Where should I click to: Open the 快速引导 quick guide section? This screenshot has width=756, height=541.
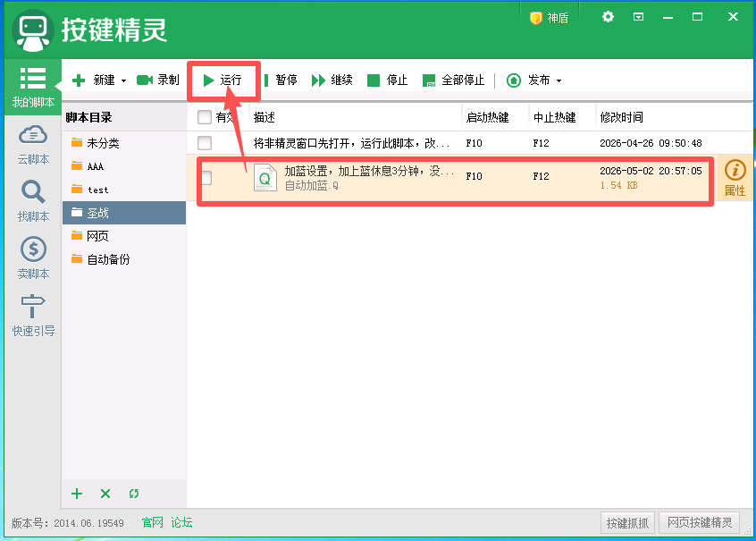(x=33, y=316)
